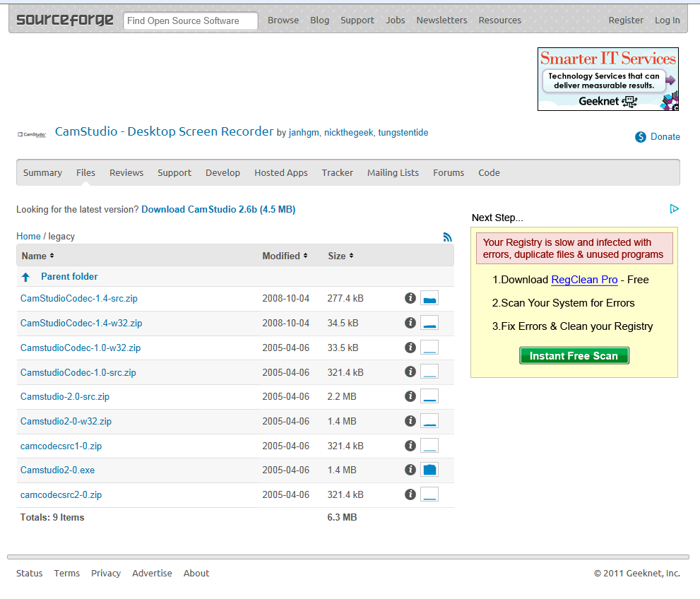Open info icon for camcodecsrc2-0.zip

click(x=410, y=494)
